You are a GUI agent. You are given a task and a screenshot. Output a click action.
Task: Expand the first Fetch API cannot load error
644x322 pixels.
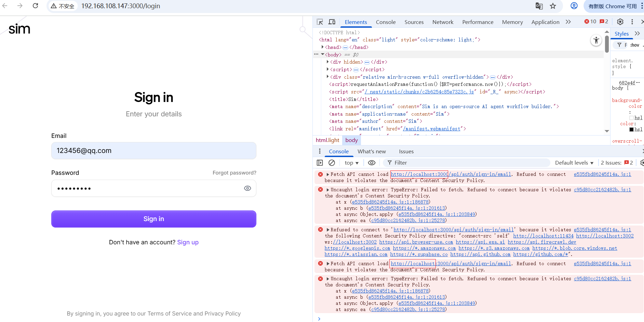pos(328,175)
